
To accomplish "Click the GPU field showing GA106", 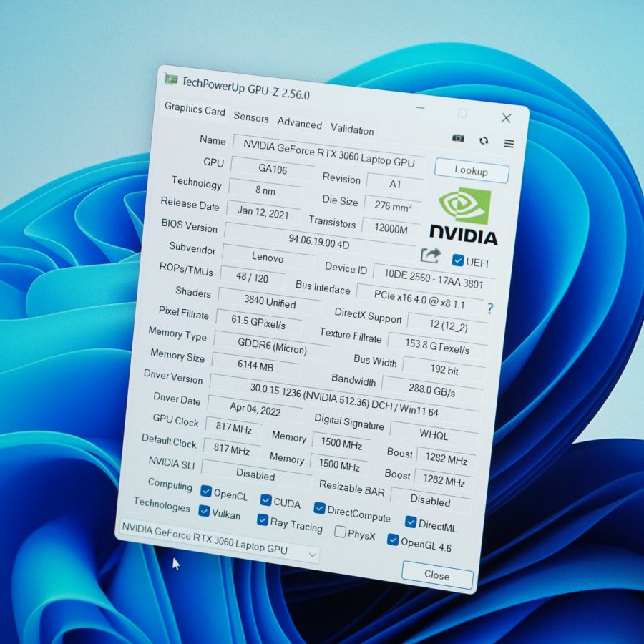I will point(273,169).
